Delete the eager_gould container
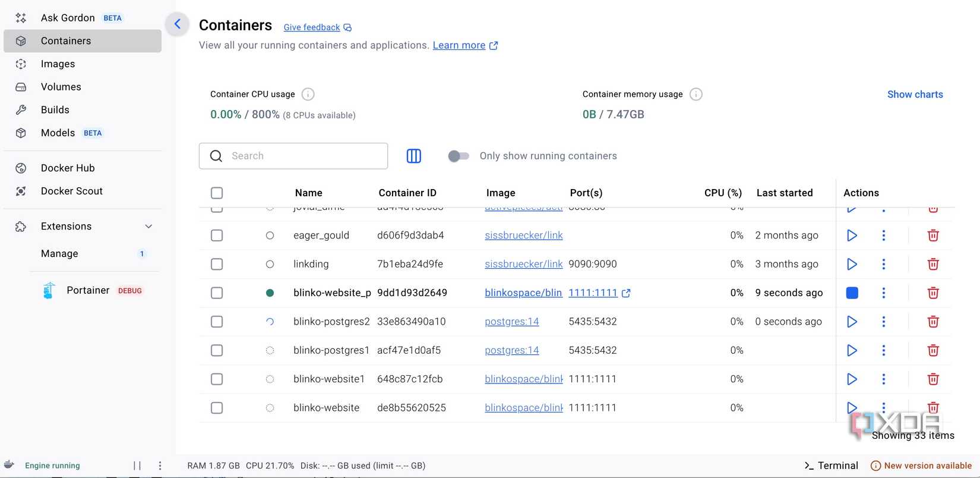The width and height of the screenshot is (980, 478). (x=933, y=235)
